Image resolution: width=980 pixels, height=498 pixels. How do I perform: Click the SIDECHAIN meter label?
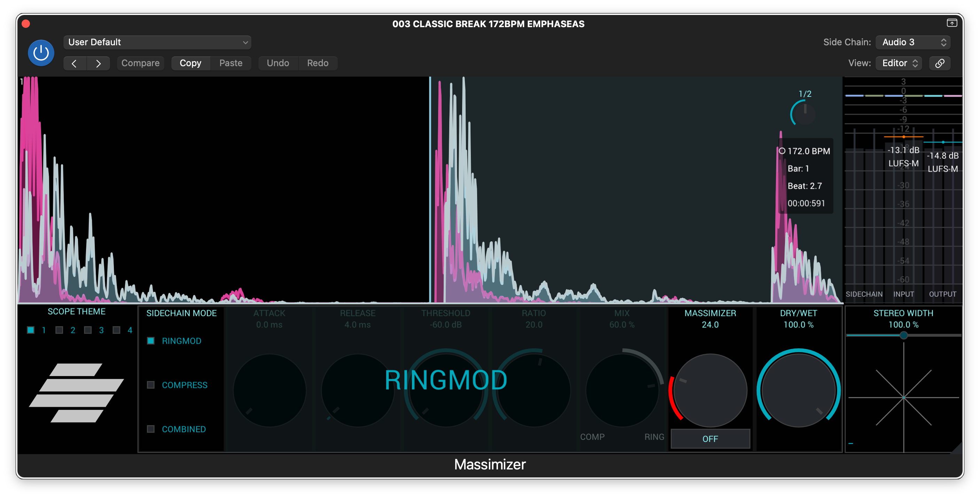[x=864, y=295]
